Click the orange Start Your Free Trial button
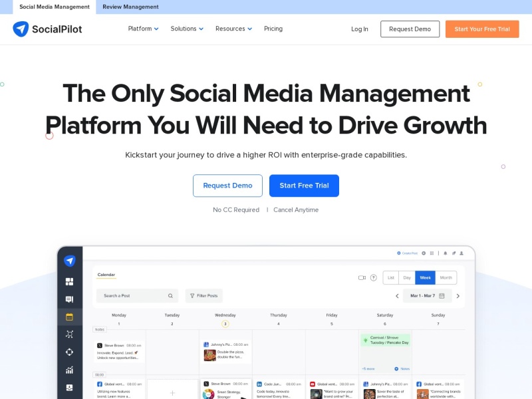The height and width of the screenshot is (399, 532). [x=482, y=29]
